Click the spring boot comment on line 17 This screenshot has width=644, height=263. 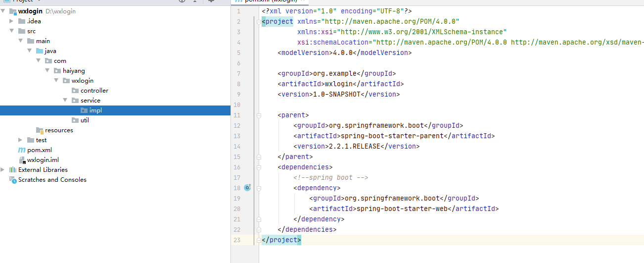pyautogui.click(x=331, y=177)
